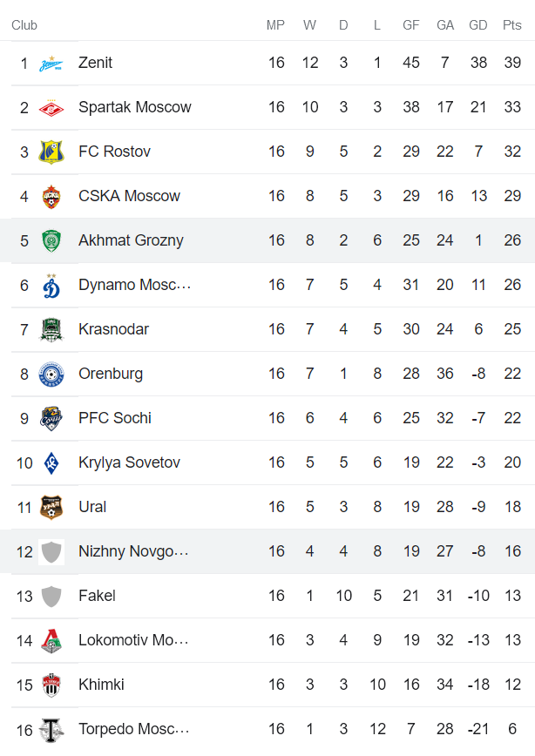Select the Orenburg badge
This screenshot has height=756, width=535.
(51, 374)
